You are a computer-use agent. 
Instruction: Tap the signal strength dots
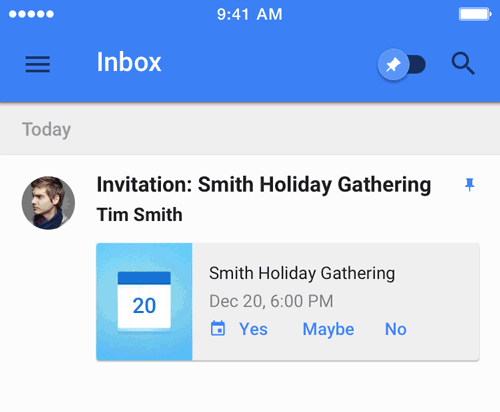31,14
